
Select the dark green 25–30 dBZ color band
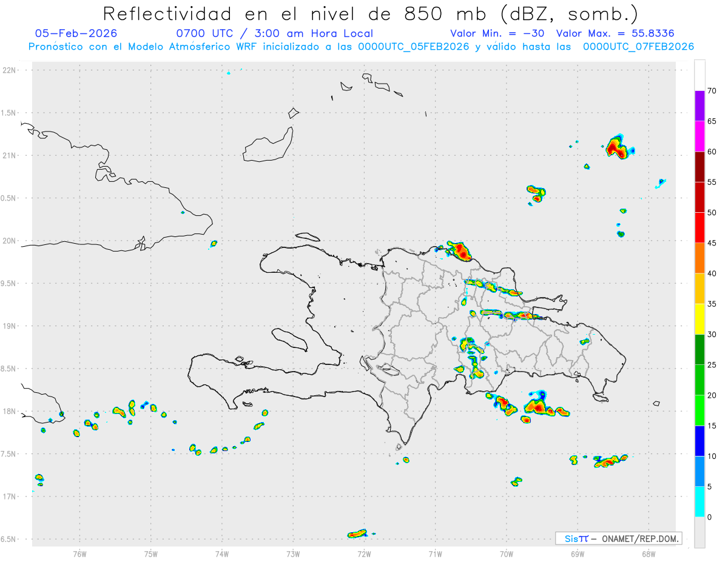tap(699, 350)
